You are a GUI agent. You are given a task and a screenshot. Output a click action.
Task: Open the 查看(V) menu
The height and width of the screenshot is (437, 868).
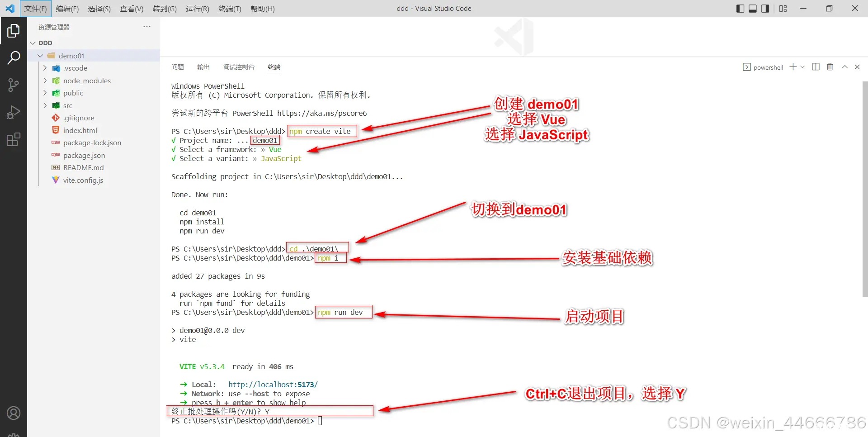tap(132, 9)
